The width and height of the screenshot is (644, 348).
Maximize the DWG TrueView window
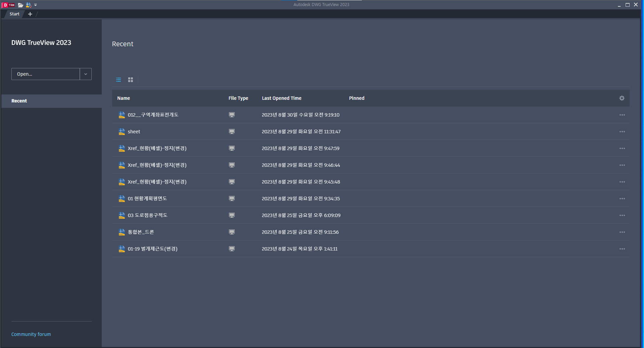click(x=628, y=5)
